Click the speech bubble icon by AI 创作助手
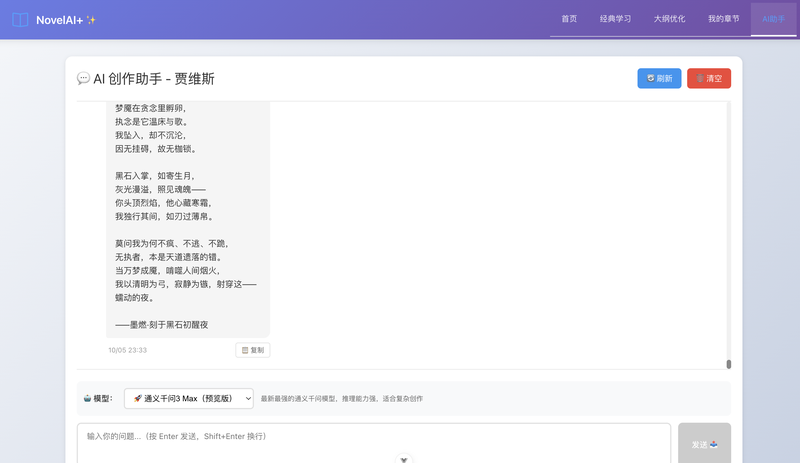The width and height of the screenshot is (800, 463). (83, 79)
